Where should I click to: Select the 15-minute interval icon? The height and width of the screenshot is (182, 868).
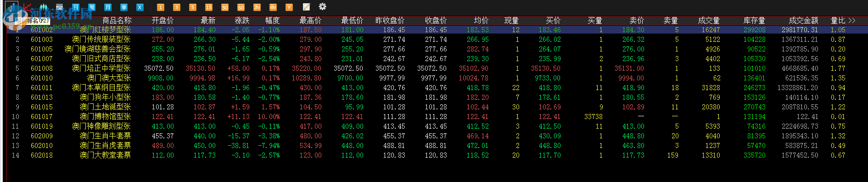coord(208,7)
